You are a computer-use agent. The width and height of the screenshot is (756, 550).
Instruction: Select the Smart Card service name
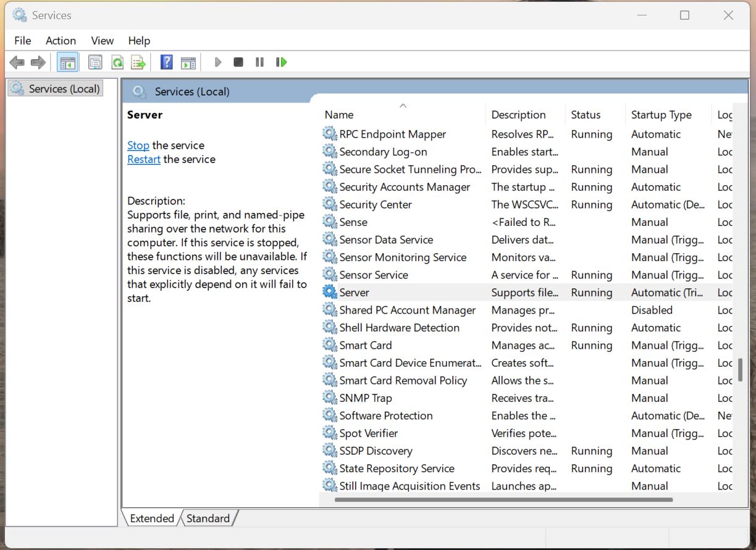[365, 345]
